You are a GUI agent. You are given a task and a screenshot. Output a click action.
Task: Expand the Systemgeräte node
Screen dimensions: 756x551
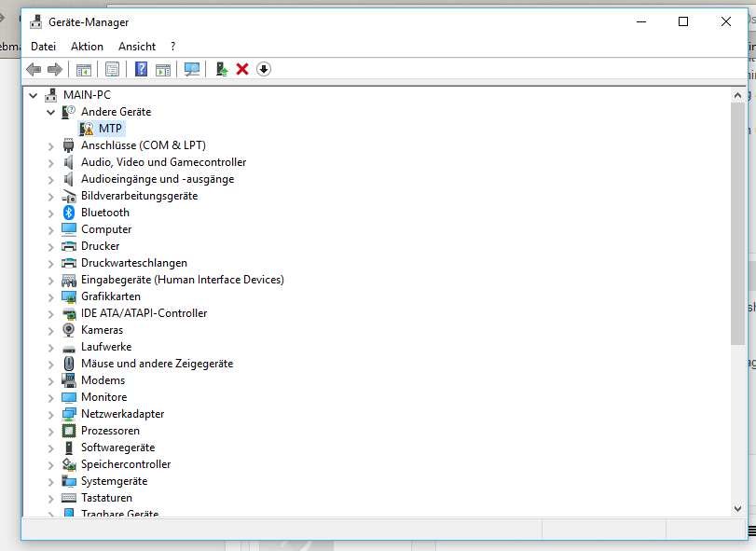click(x=51, y=482)
